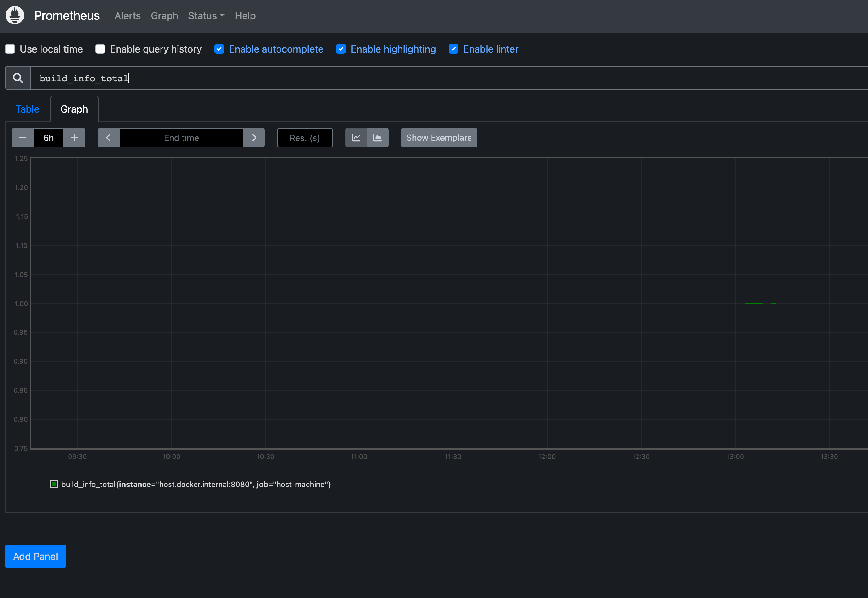Open the Status dropdown menu
This screenshot has height=598, width=868.
[x=206, y=16]
